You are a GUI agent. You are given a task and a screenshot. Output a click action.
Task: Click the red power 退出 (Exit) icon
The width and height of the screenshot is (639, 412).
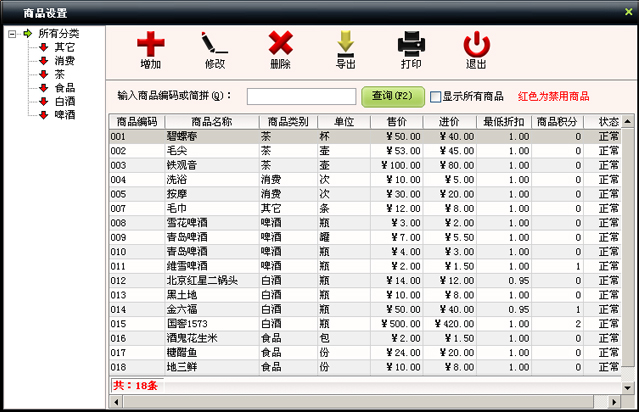pos(477,44)
